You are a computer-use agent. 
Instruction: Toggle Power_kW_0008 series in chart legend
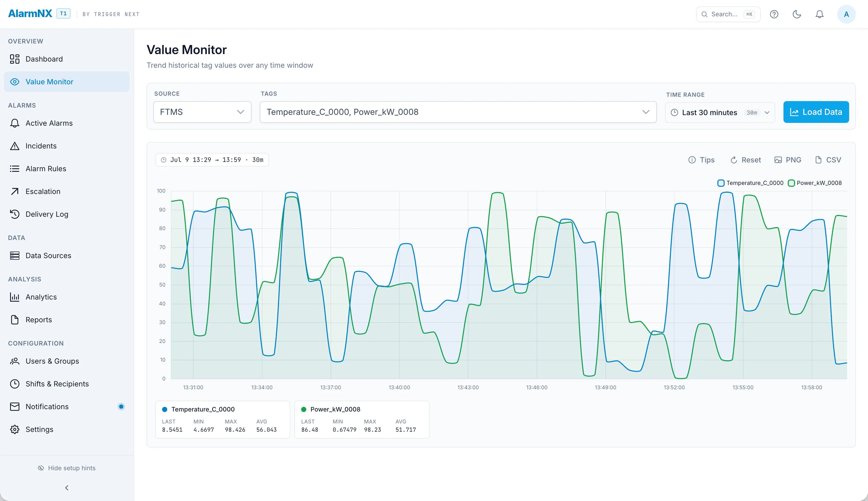point(815,183)
